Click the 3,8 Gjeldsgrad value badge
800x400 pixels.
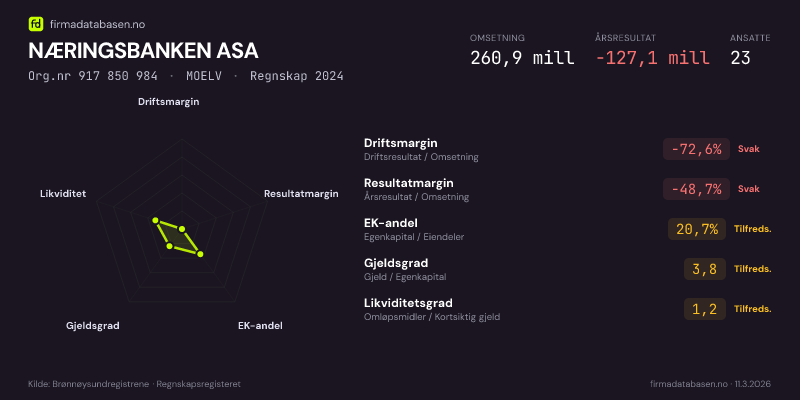pos(704,269)
